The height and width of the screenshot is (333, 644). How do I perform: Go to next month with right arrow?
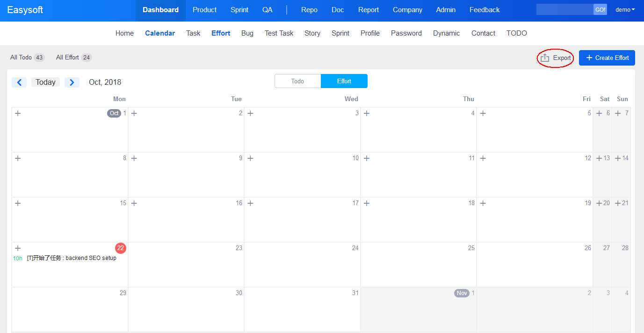(72, 82)
